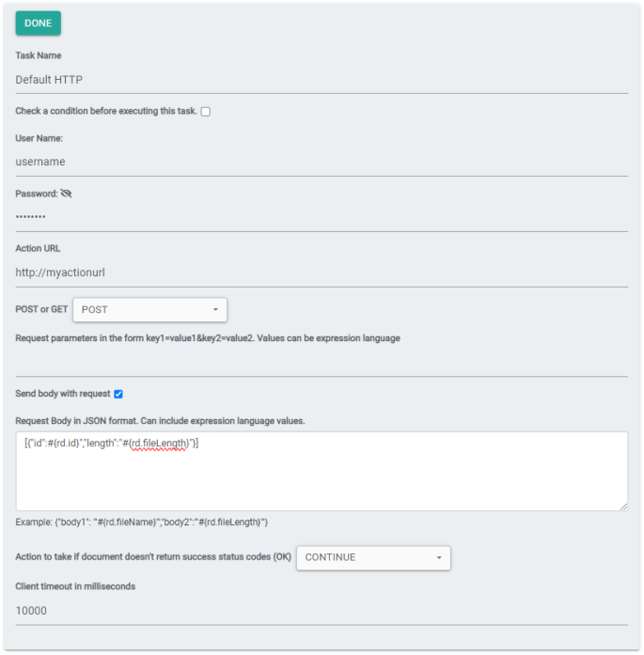Click the 'Send body with request' label

click(63, 394)
